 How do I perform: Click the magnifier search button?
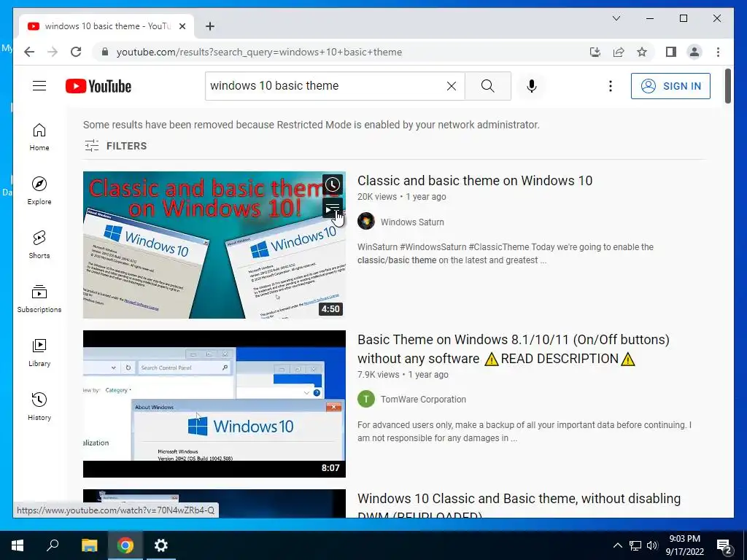click(488, 86)
